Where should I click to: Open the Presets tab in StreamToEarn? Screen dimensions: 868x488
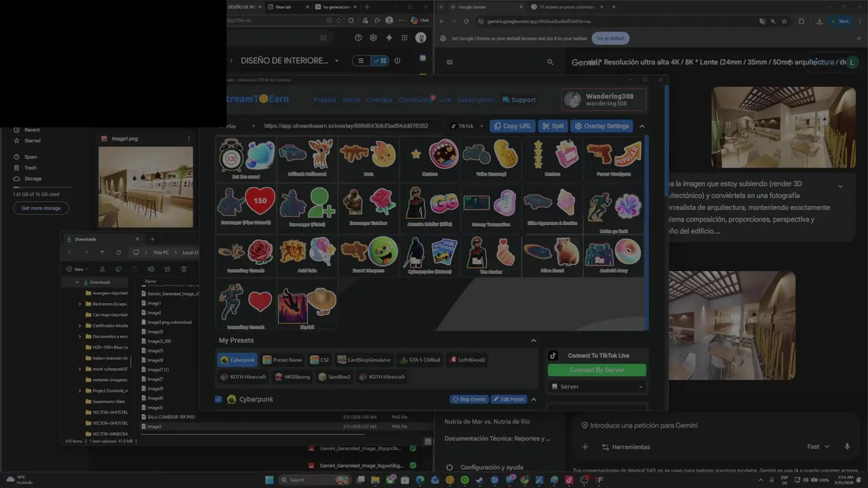point(325,100)
